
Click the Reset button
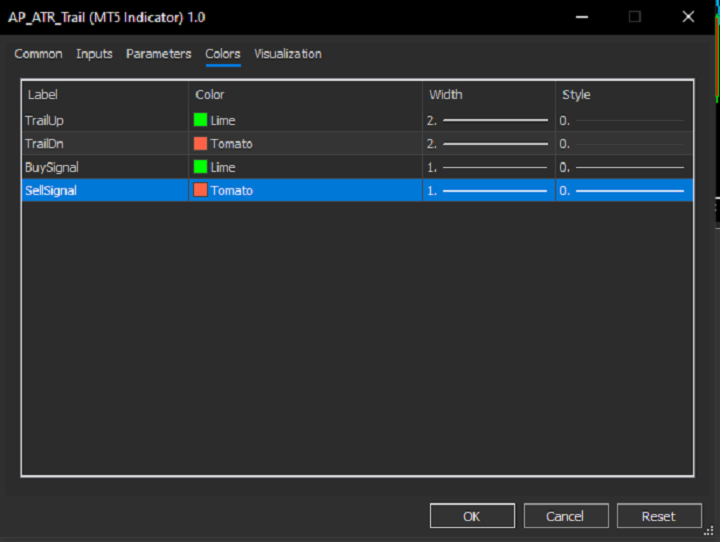[x=659, y=516]
